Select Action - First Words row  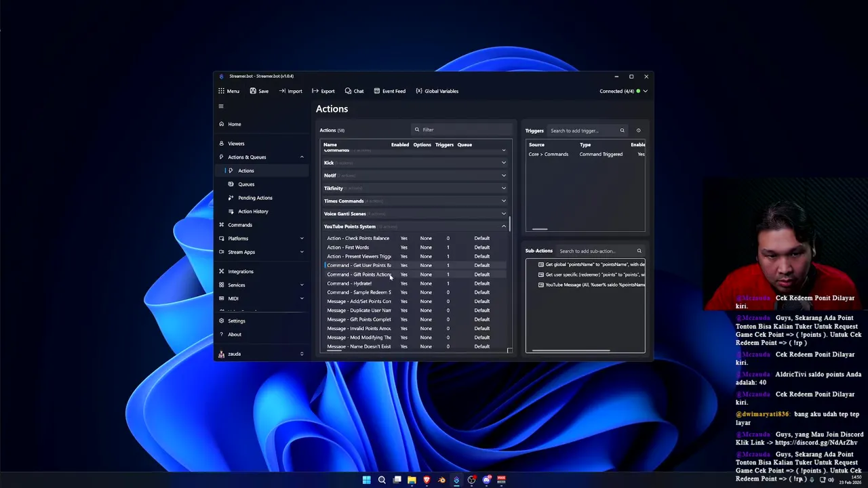tap(415, 247)
